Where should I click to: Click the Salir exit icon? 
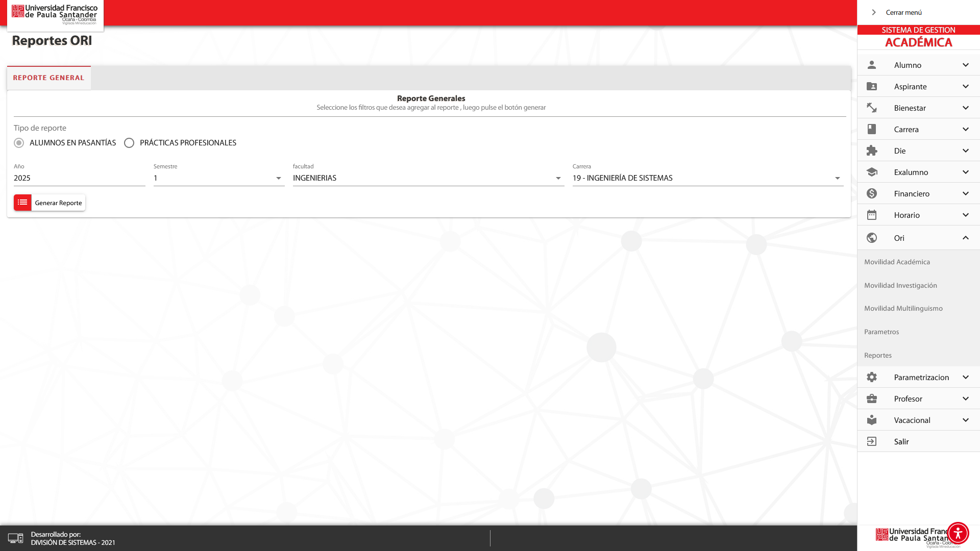pos(872,441)
